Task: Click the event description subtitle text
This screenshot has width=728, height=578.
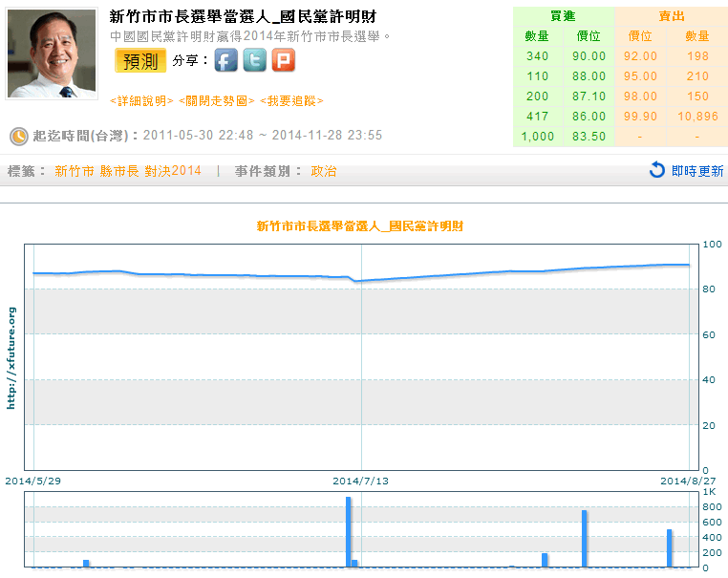Action: coord(250,36)
